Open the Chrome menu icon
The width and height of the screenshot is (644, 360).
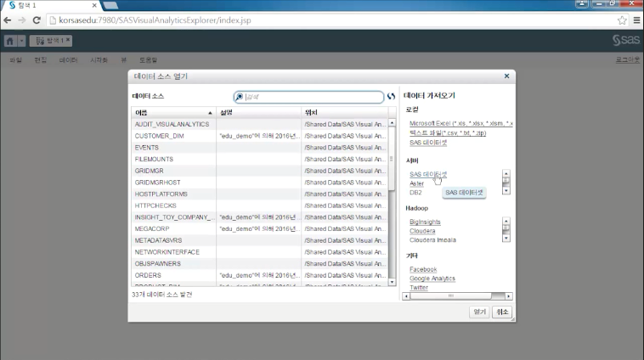point(636,20)
